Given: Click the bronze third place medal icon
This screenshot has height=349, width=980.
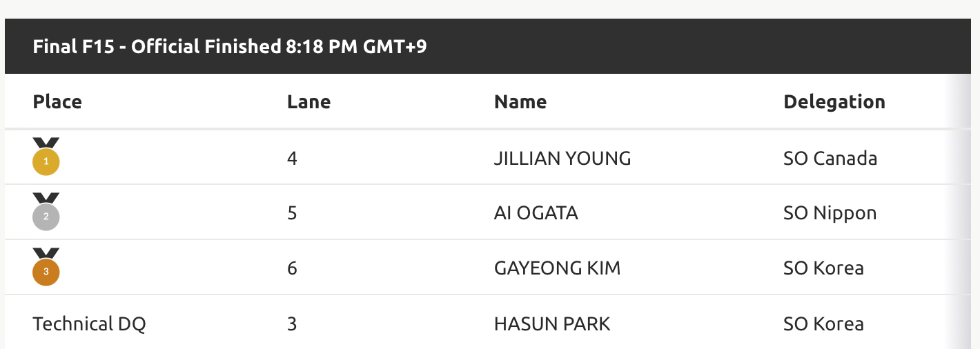Looking at the screenshot, I should pos(46,266).
